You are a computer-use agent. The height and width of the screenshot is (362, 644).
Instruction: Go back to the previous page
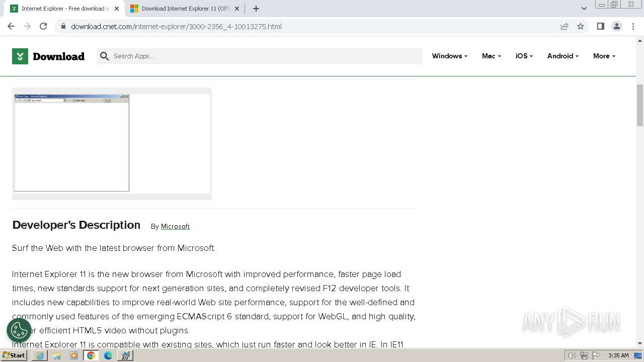(x=11, y=26)
